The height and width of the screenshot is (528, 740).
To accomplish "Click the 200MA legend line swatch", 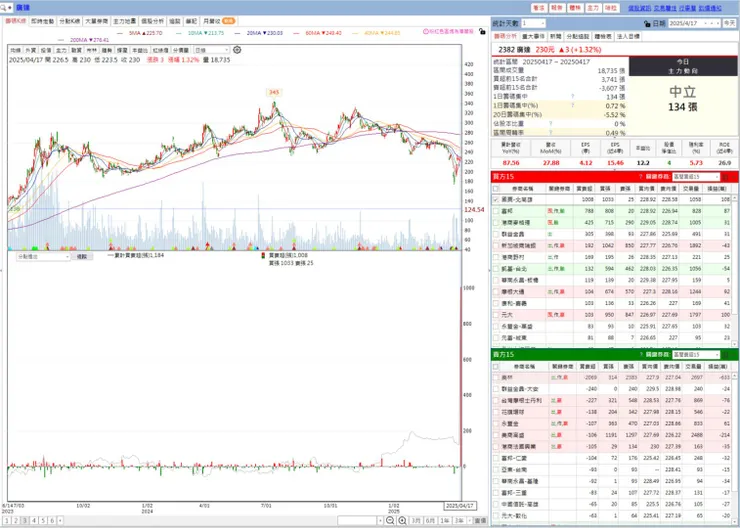I will tap(60, 40).
